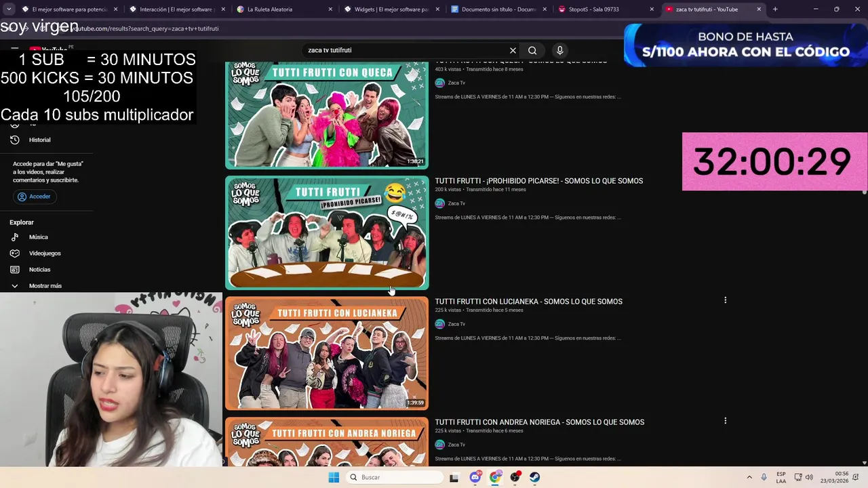The height and width of the screenshot is (488, 868).
Task: Open title 'TUTTI FRUTTI CON LUCIANEKA'
Action: tap(528, 302)
